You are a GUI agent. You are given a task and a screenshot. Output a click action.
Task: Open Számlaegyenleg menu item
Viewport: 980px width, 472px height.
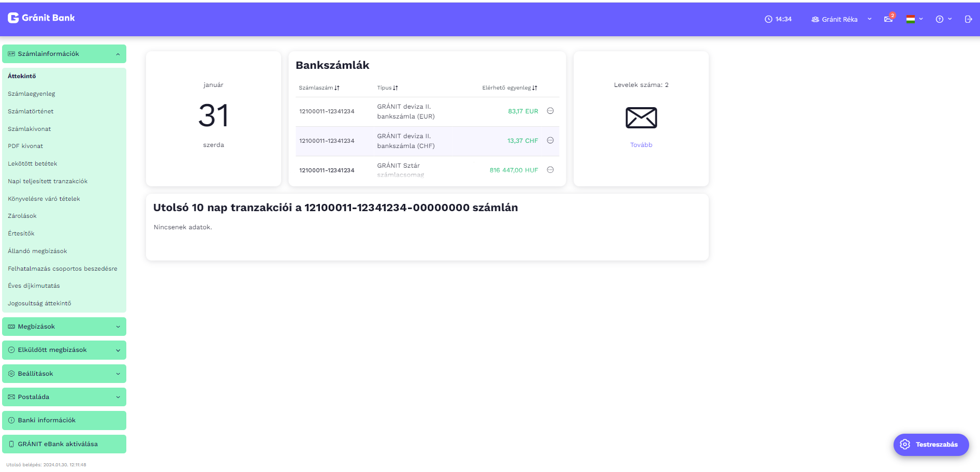31,94
